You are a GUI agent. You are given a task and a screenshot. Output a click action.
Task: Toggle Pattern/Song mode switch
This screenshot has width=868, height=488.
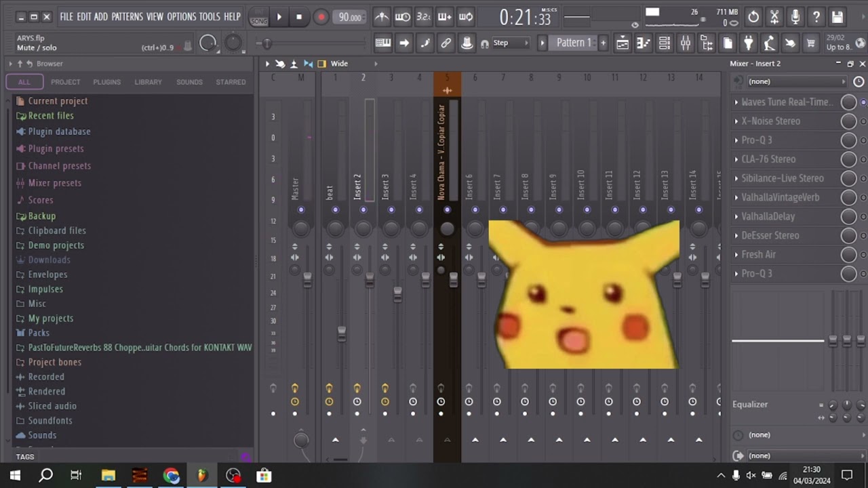point(258,18)
